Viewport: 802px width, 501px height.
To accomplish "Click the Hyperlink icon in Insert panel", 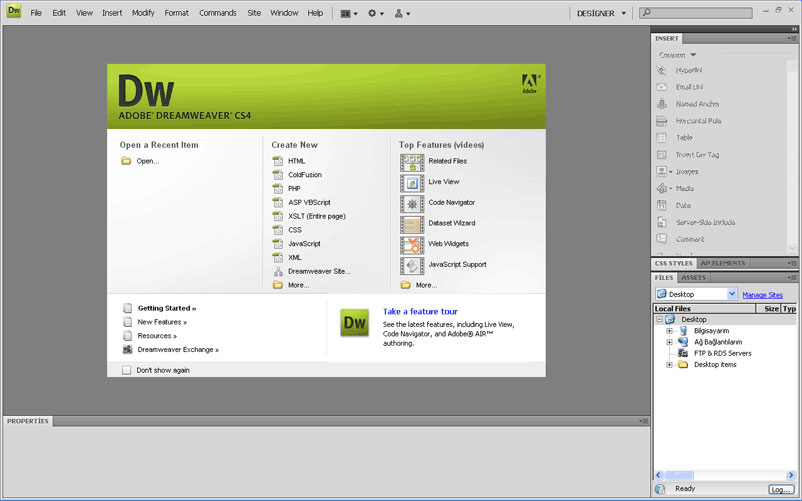I will 661,71.
